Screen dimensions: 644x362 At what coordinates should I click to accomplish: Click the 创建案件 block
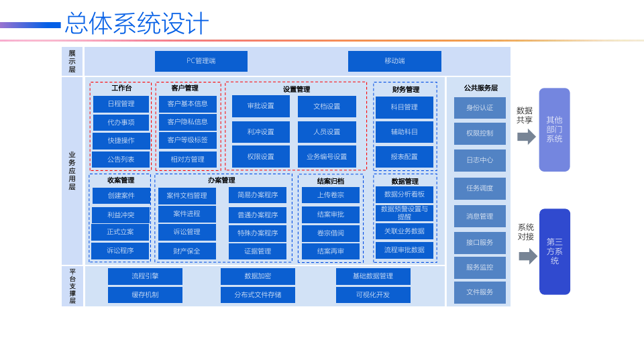(x=121, y=196)
